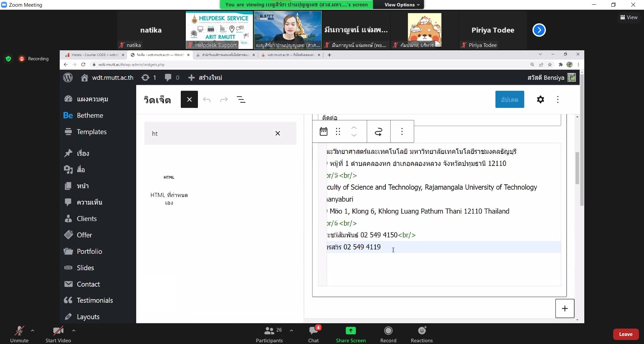Close the widget block inserter panel
Viewport: 644px width, 344px height.
[189, 99]
